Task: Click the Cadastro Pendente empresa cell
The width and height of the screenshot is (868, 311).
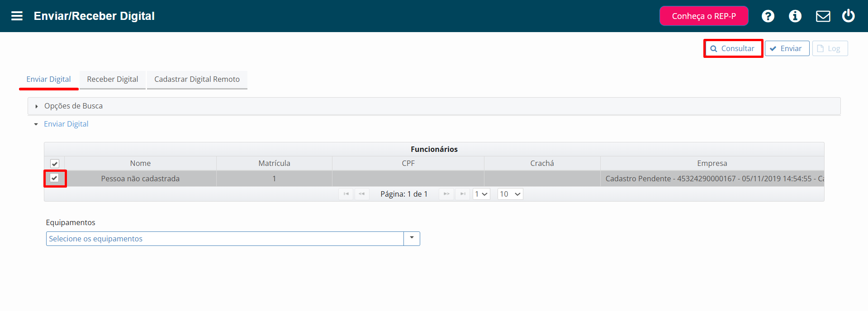Action: [712, 179]
